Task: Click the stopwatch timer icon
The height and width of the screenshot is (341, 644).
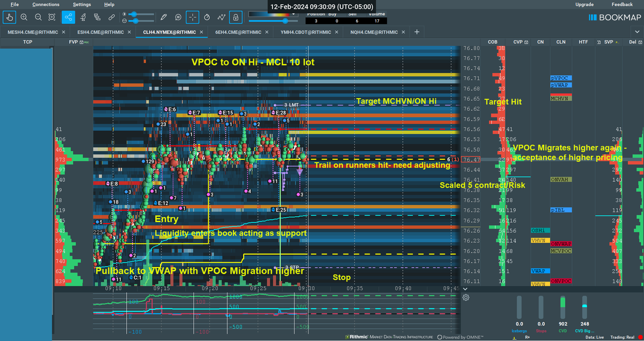Action: click(x=207, y=17)
